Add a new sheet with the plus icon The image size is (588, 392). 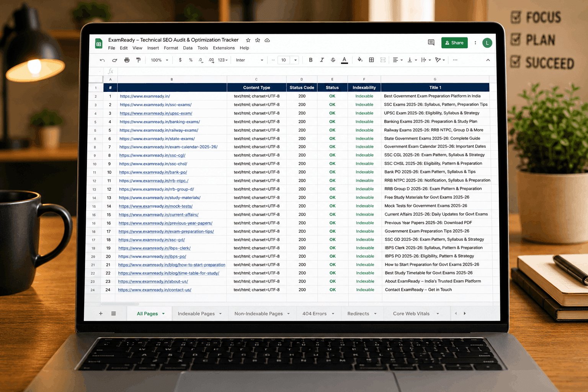(x=101, y=314)
